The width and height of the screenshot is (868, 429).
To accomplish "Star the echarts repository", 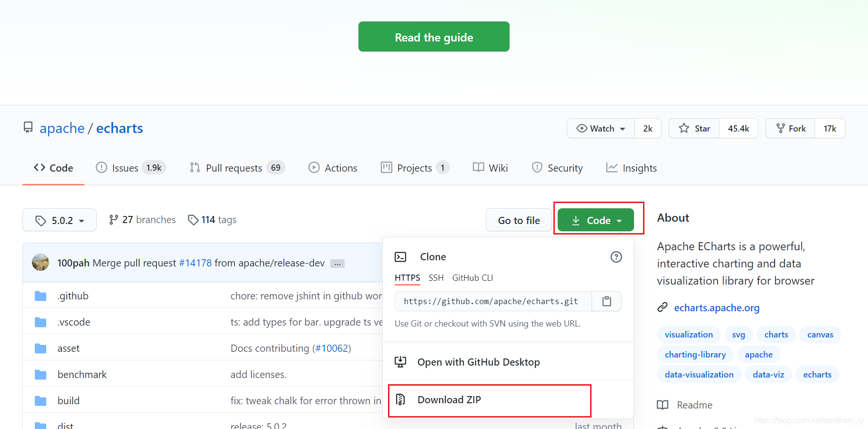I will (694, 128).
